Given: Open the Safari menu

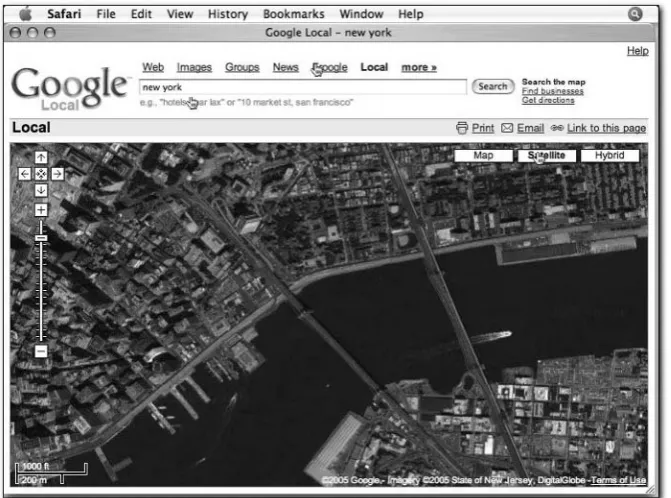Looking at the screenshot, I should [64, 14].
